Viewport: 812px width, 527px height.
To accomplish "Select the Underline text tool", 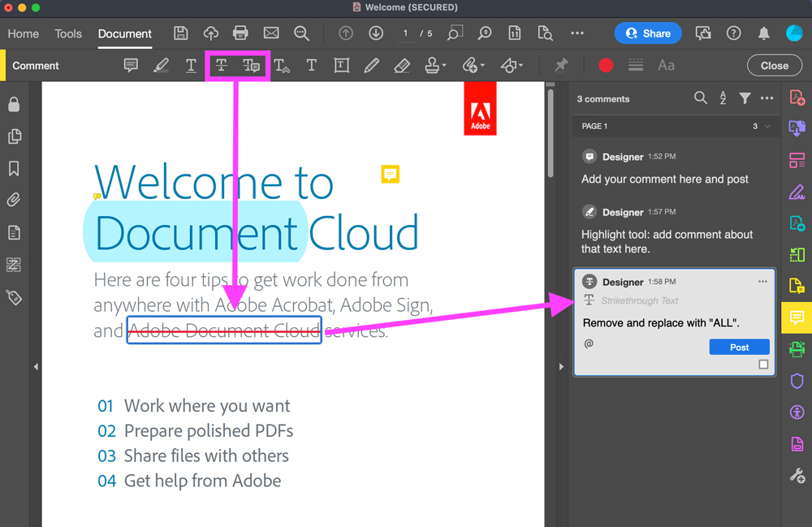I will pyautogui.click(x=191, y=65).
